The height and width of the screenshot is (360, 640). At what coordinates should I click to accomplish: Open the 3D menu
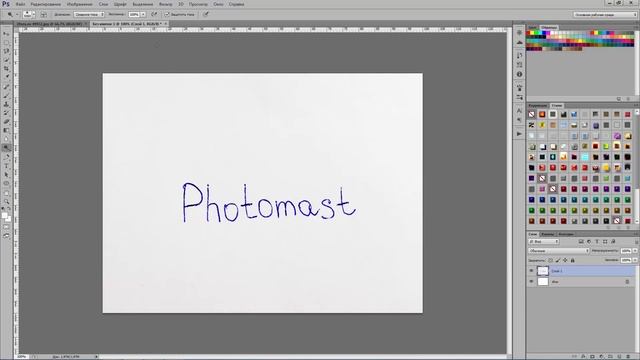(x=181, y=4)
